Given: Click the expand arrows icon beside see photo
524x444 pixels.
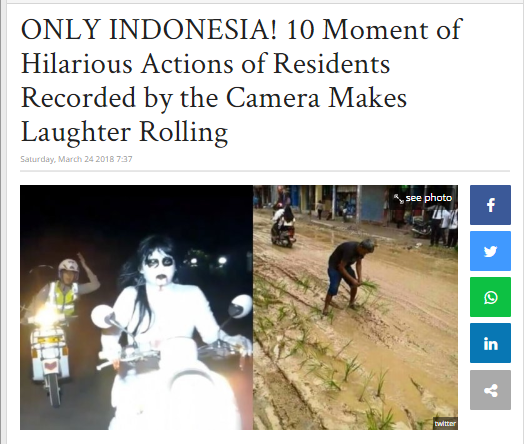Looking at the screenshot, I should tap(398, 198).
